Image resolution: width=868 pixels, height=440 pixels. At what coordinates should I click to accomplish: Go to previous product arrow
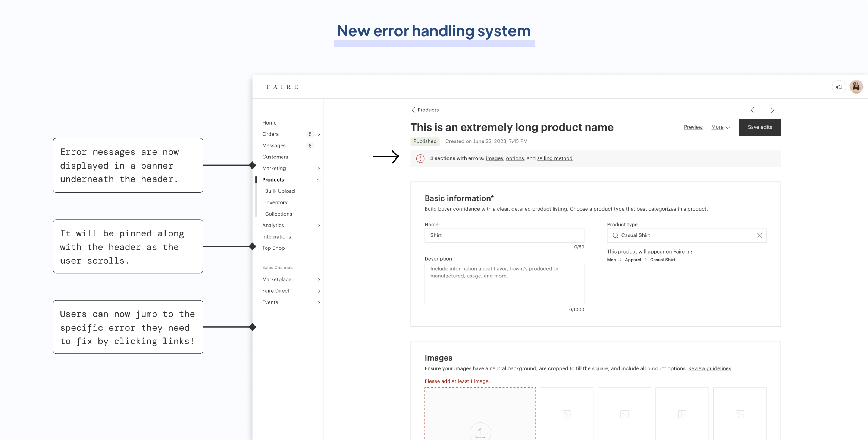point(752,110)
